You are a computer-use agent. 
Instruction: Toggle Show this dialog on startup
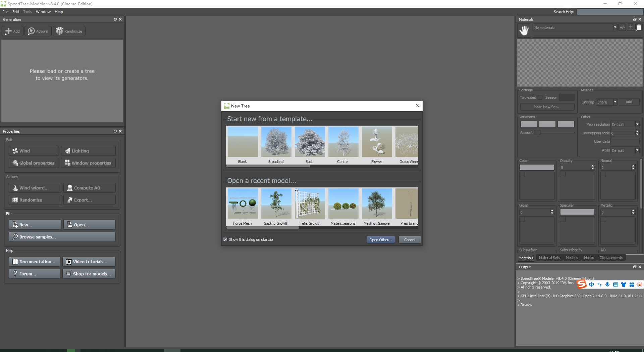225,240
